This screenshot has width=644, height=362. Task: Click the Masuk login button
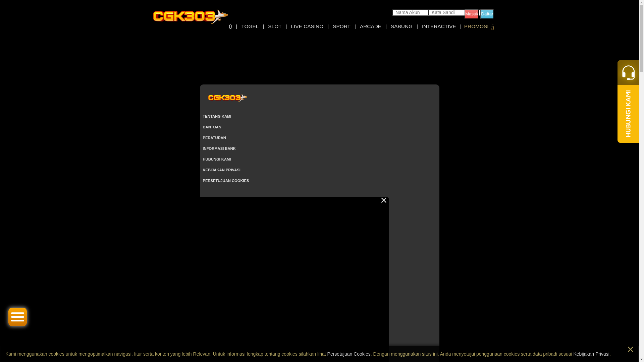pos(472,14)
